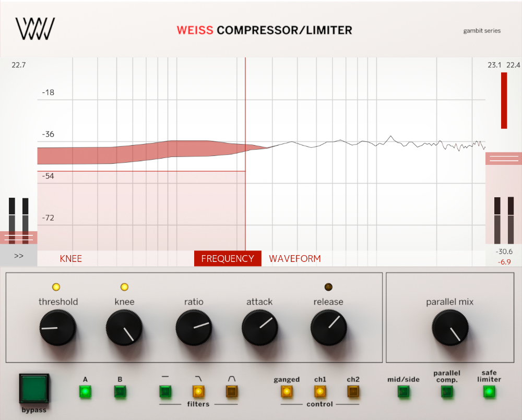Image resolution: width=522 pixels, height=420 pixels.
Task: Select the flat filter icon
Action: tap(165, 390)
